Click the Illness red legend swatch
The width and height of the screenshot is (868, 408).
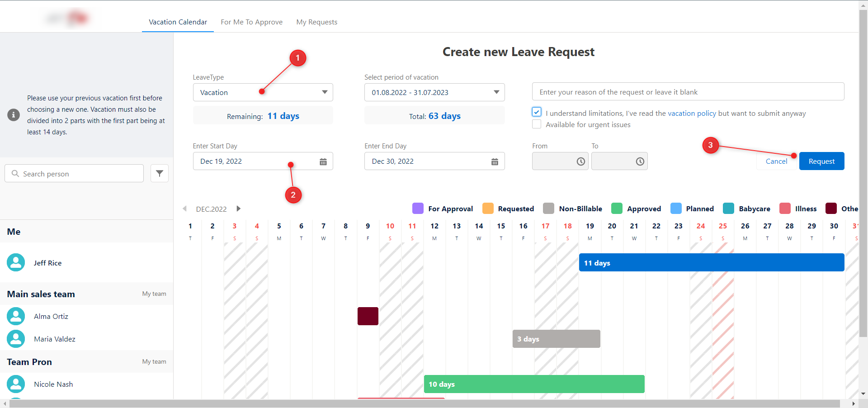coord(785,209)
